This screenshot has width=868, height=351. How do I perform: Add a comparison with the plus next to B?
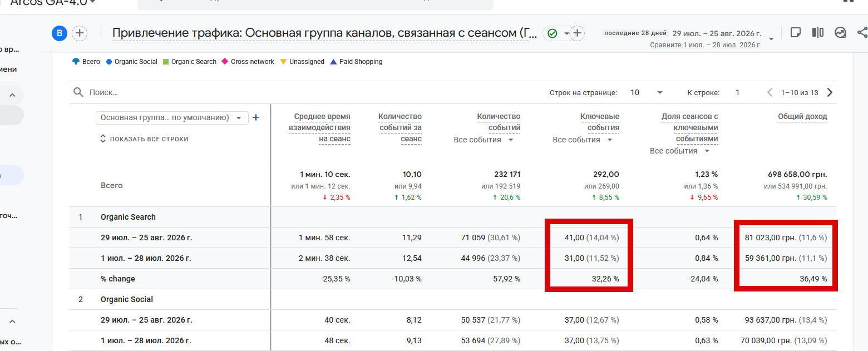80,33
